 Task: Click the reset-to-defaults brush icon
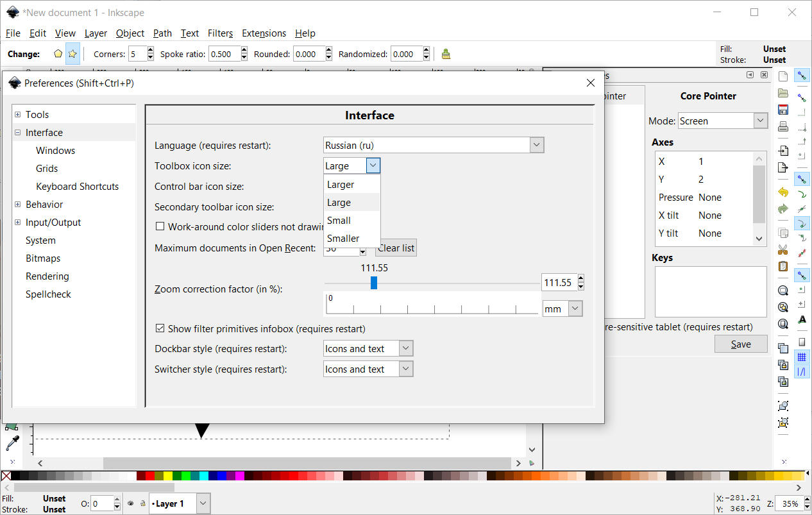click(446, 54)
